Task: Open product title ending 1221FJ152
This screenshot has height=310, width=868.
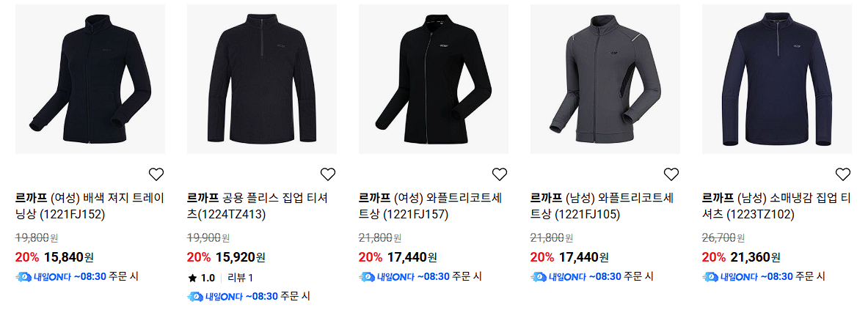Action: [x=90, y=205]
